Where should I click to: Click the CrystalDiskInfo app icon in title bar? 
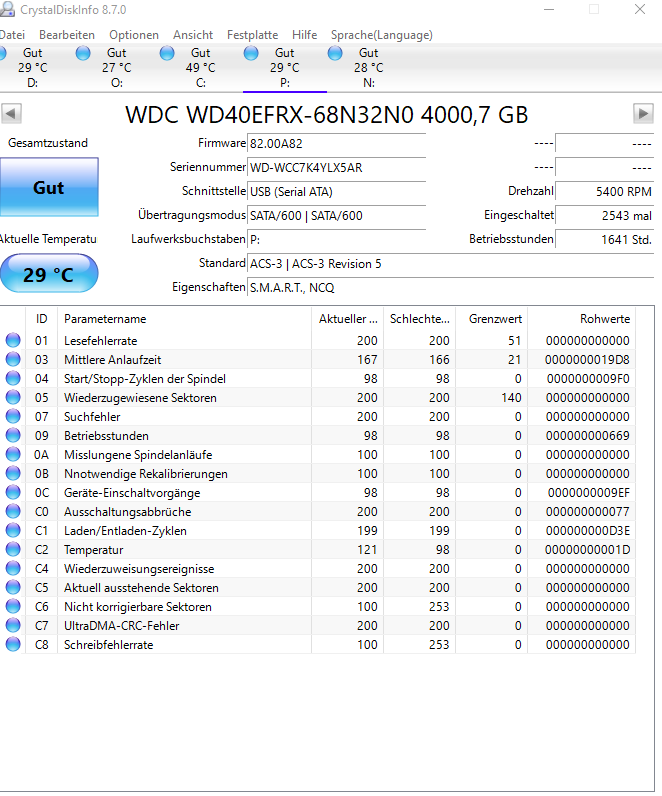[7, 9]
